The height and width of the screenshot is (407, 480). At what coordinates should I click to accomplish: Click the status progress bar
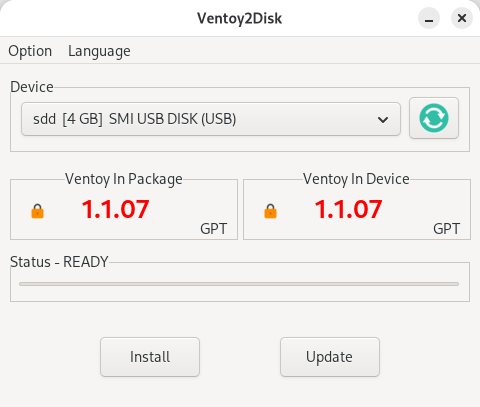239,284
